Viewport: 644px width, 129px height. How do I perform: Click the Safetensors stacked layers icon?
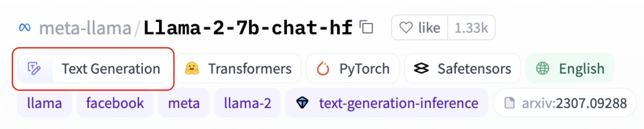pos(421,69)
